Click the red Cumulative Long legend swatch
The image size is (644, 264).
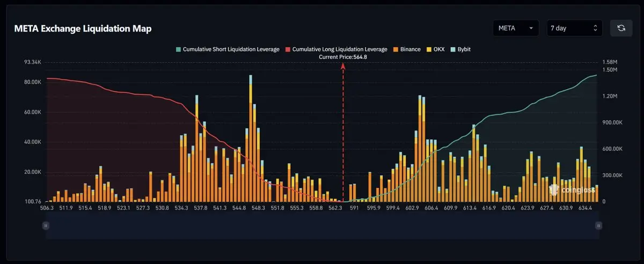287,49
